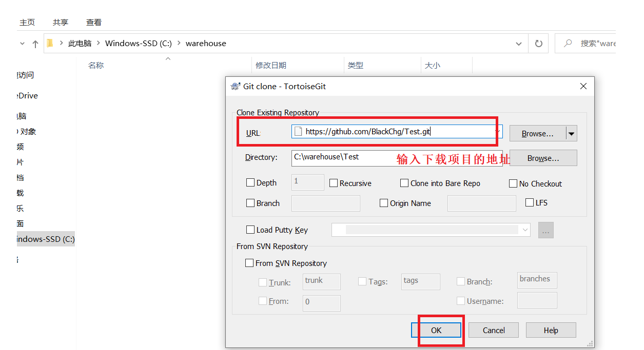Sort by 类型 column header
Image resolution: width=644 pixels, height=350 pixels.
click(x=356, y=65)
